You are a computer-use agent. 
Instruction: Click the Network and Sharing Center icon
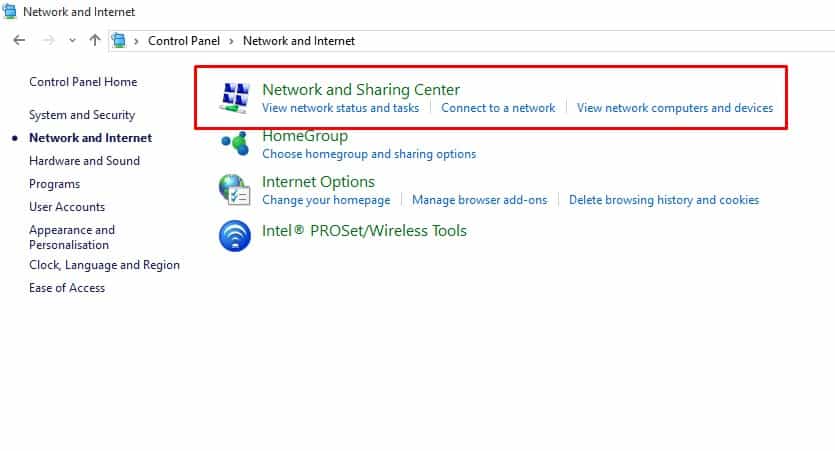tap(233, 97)
